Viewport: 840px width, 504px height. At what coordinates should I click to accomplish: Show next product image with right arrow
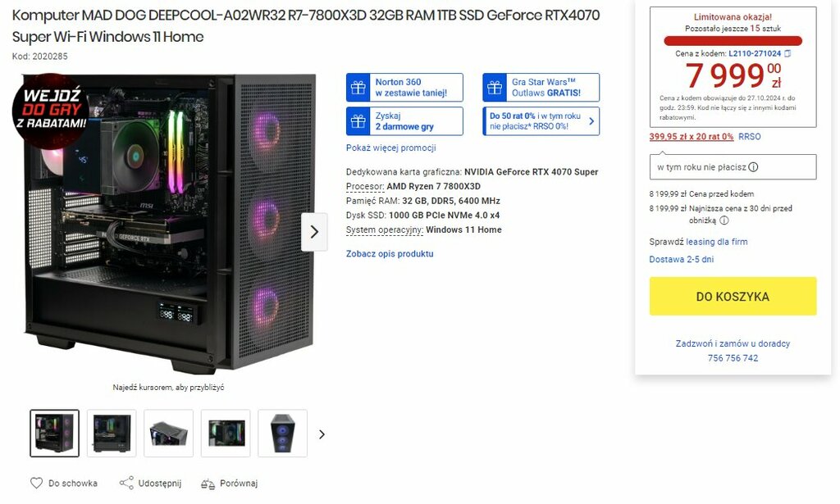click(314, 232)
